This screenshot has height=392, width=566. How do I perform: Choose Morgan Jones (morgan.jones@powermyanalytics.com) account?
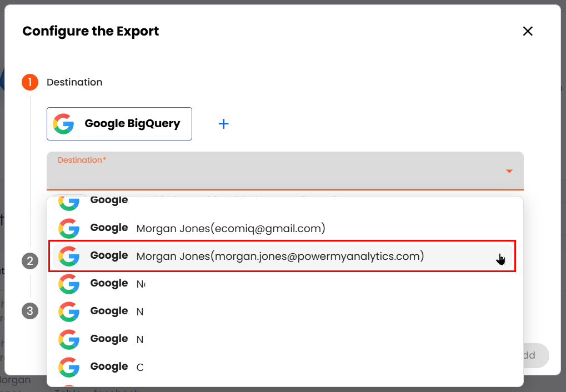click(x=280, y=256)
